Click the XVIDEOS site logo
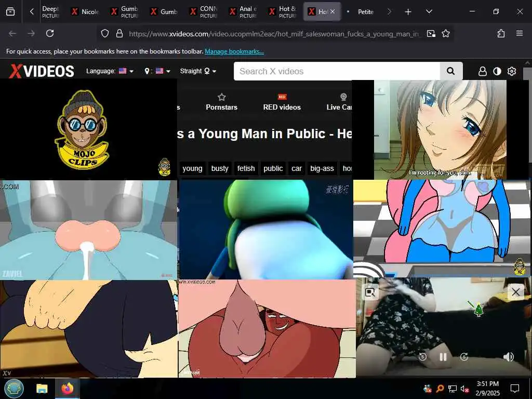 click(x=42, y=71)
